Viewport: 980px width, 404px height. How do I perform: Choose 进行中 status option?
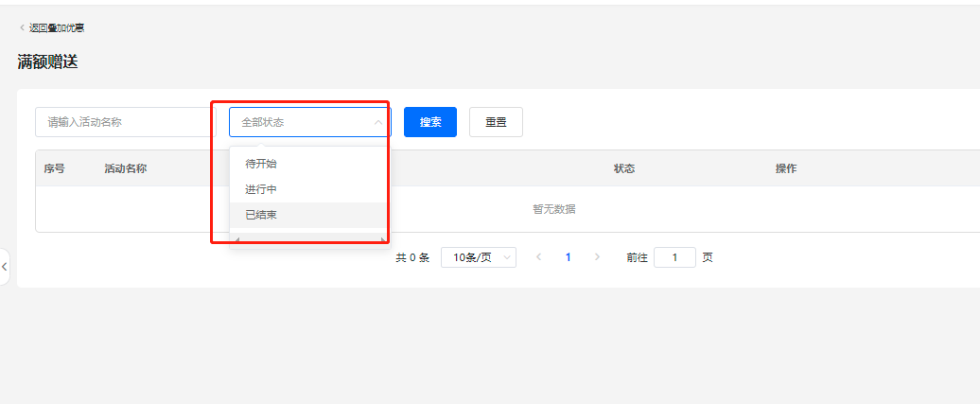(x=261, y=189)
